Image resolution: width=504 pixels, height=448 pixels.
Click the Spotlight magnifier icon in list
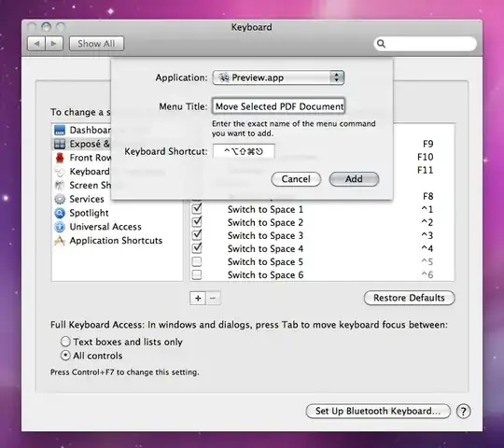[x=60, y=213]
